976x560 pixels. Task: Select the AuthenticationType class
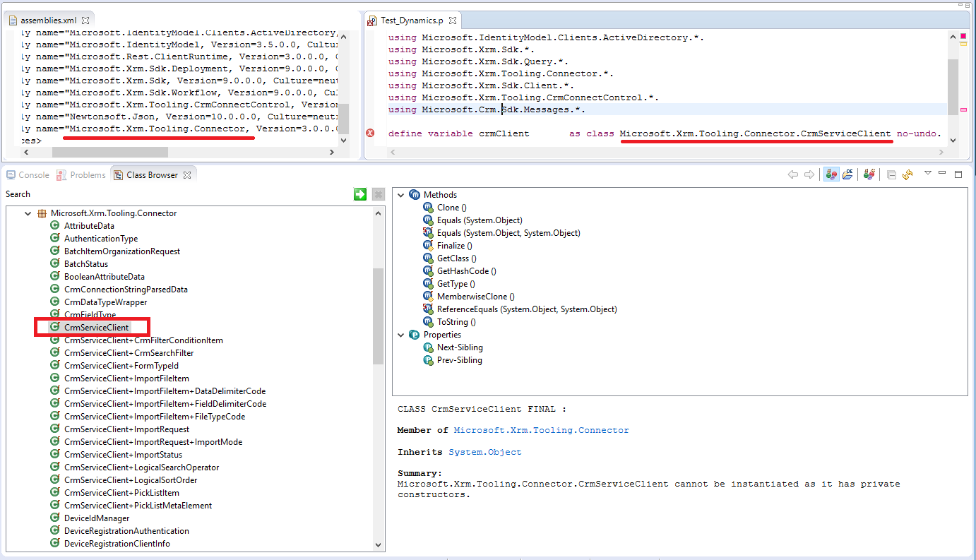pyautogui.click(x=101, y=239)
